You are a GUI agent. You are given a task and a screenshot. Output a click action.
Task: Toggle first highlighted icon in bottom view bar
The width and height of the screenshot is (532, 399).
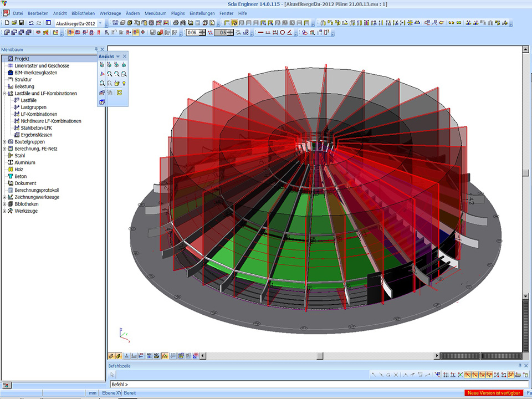pyautogui.click(x=111, y=356)
